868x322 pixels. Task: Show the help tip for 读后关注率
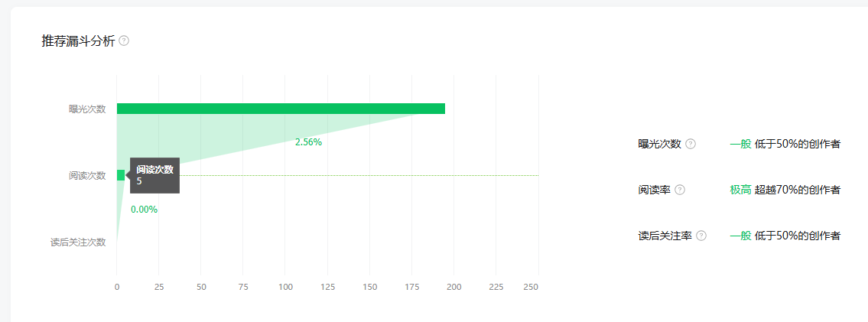point(701,236)
